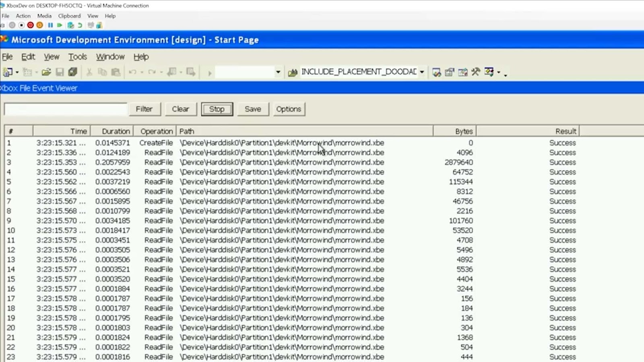
Task: Click the Path column header
Action: pyautogui.click(x=304, y=131)
